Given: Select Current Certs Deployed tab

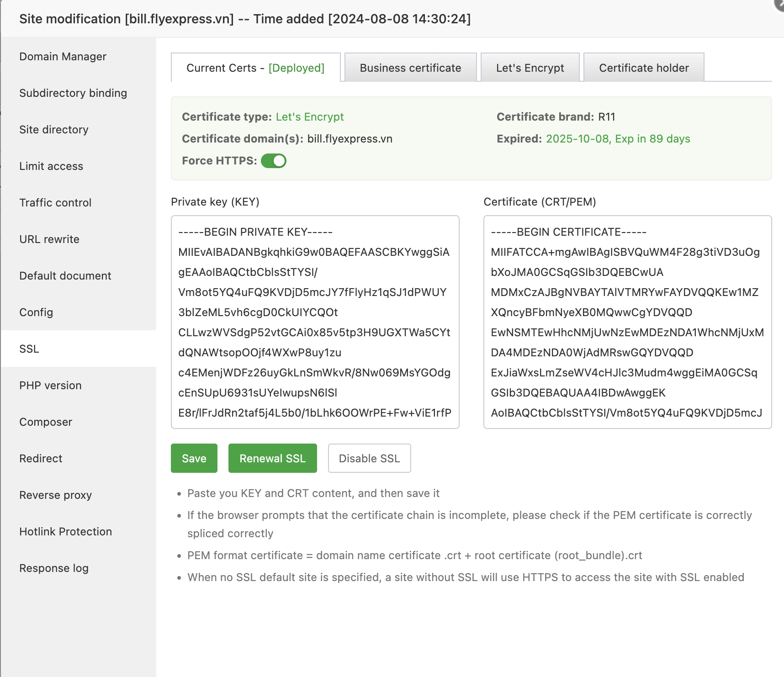Looking at the screenshot, I should (x=255, y=68).
